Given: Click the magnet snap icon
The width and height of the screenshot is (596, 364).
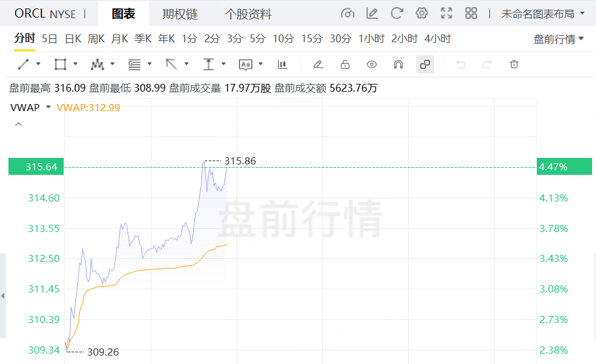Looking at the screenshot, I should (x=398, y=64).
